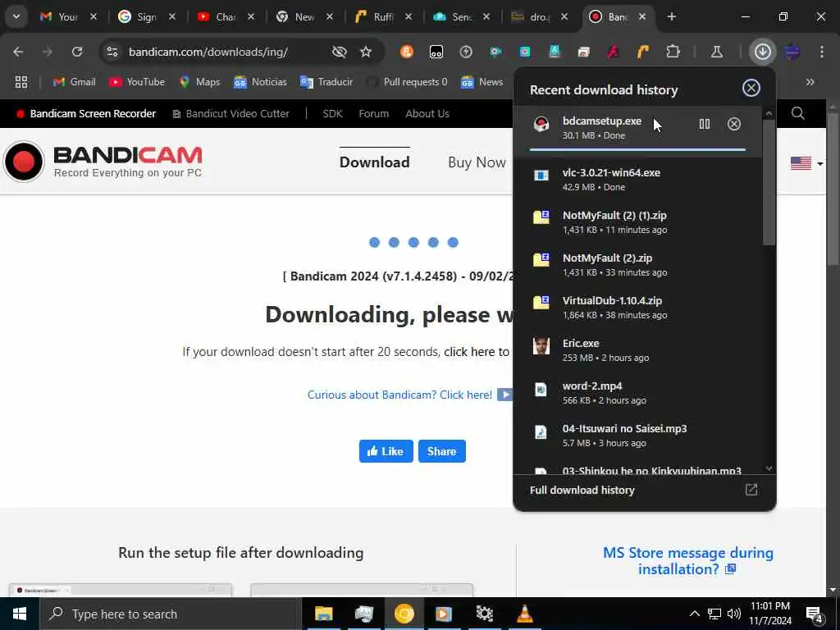Open a new browser tab
840x630 pixels.
(x=671, y=16)
